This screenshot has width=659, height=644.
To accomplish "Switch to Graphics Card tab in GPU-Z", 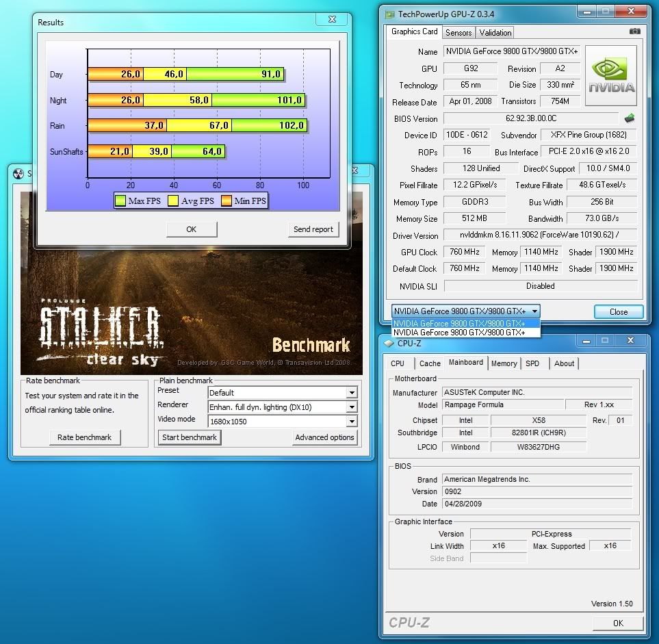I will (414, 31).
